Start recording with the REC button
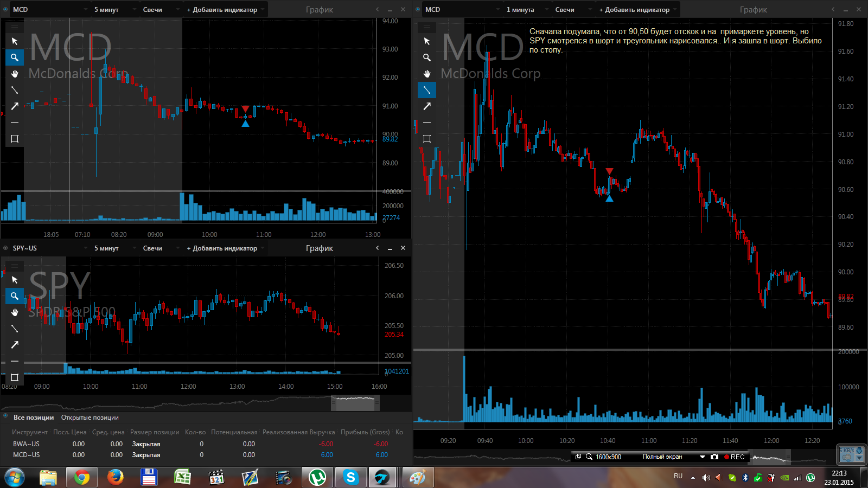This screenshot has height=488, width=868. [x=734, y=457]
